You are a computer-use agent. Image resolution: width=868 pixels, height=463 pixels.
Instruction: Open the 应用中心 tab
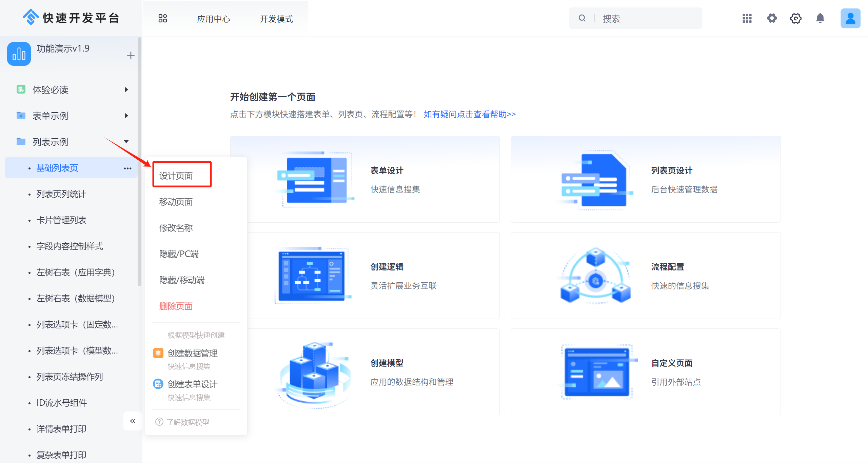[x=213, y=19]
